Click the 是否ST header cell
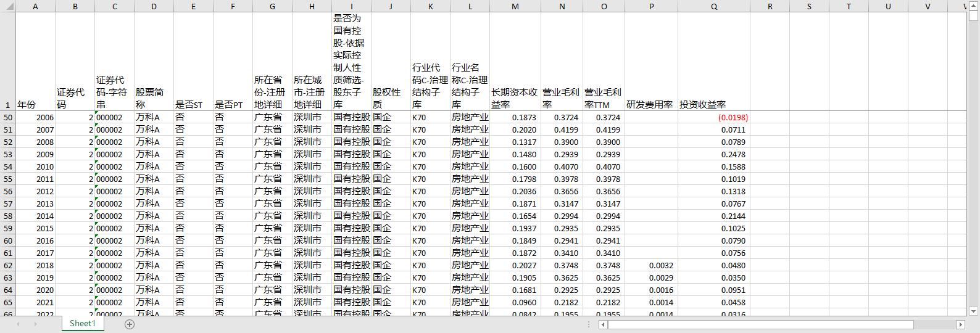 (x=193, y=62)
